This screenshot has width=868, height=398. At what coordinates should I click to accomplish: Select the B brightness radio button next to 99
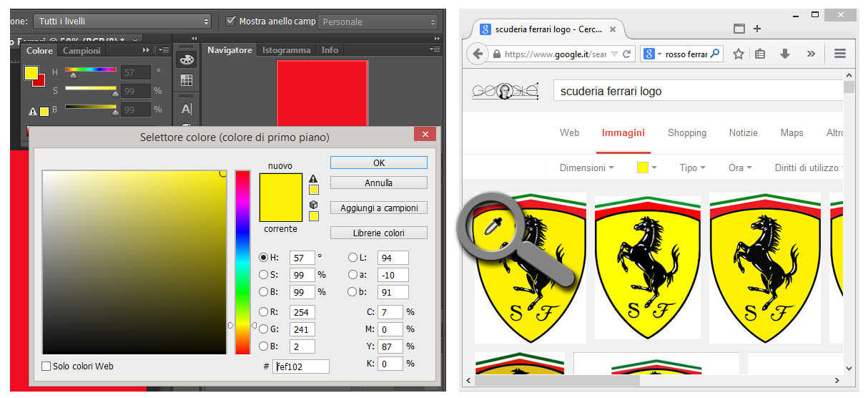pyautogui.click(x=263, y=292)
